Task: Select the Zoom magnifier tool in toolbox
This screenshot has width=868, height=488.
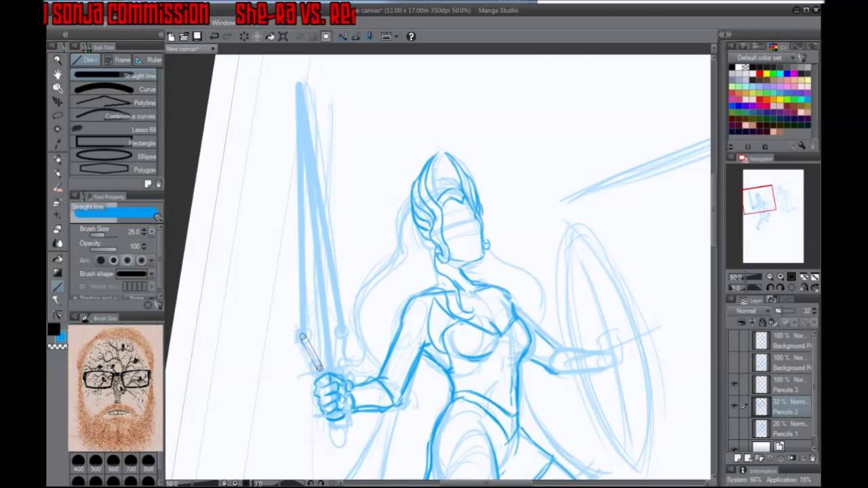Action: coord(58,60)
